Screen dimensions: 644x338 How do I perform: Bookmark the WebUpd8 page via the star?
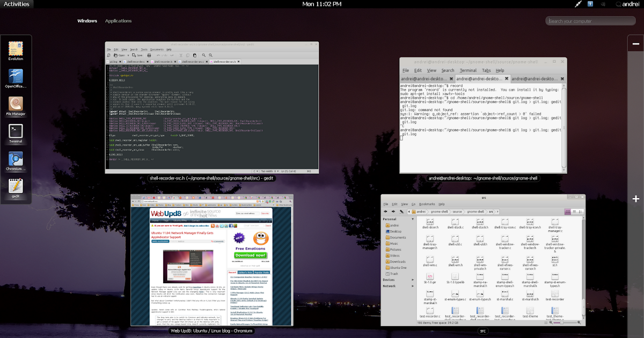click(x=262, y=201)
